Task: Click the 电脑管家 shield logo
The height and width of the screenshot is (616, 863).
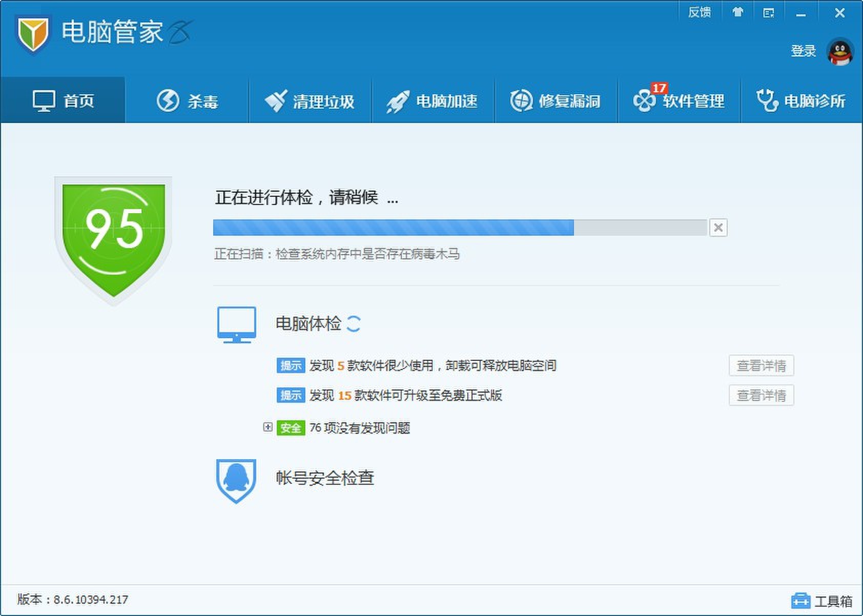Action: [33, 34]
